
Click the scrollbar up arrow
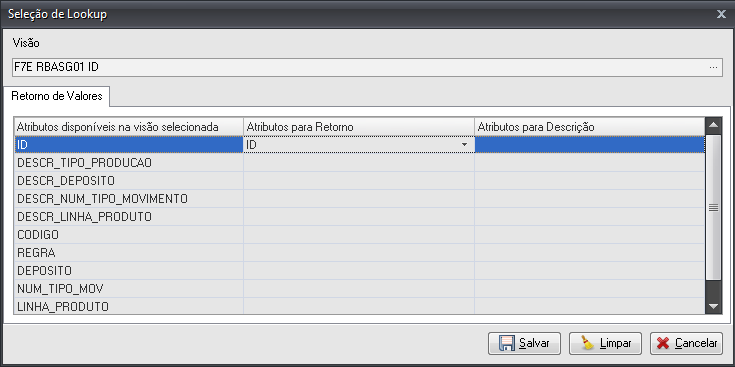click(x=713, y=125)
